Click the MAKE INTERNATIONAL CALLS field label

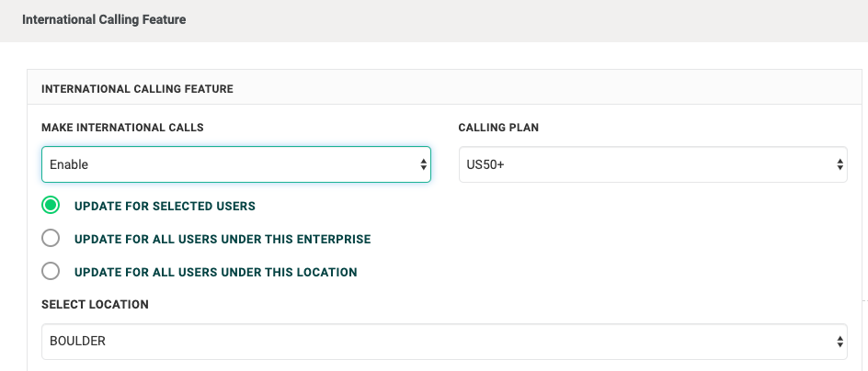point(122,128)
